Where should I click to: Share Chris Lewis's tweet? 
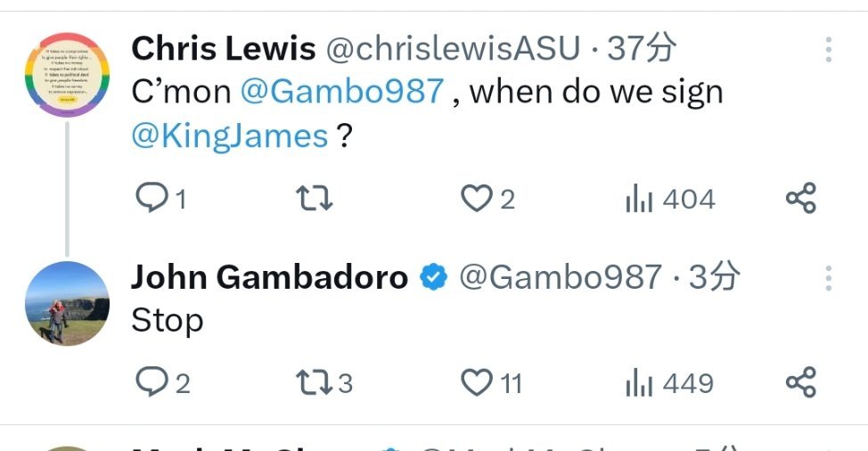(x=801, y=198)
